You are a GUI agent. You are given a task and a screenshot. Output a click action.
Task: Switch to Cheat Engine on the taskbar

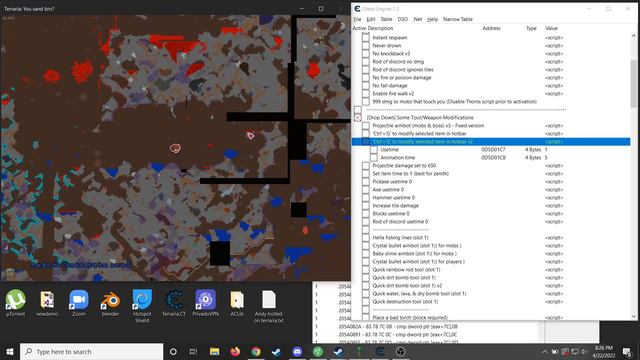tap(380, 351)
